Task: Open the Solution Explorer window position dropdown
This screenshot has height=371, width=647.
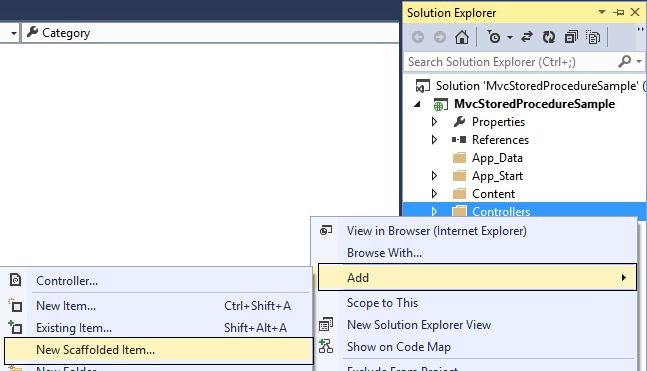Action: tap(602, 12)
